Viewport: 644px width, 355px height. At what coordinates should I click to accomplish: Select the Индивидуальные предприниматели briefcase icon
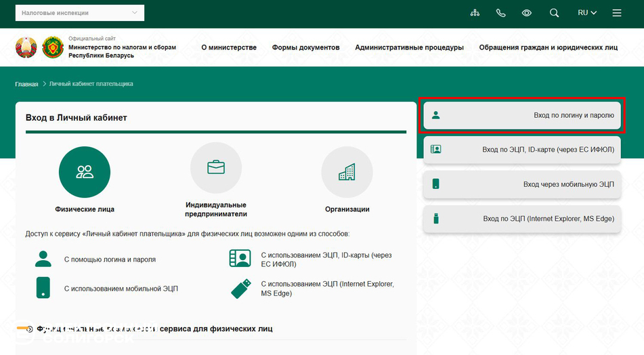tap(215, 167)
